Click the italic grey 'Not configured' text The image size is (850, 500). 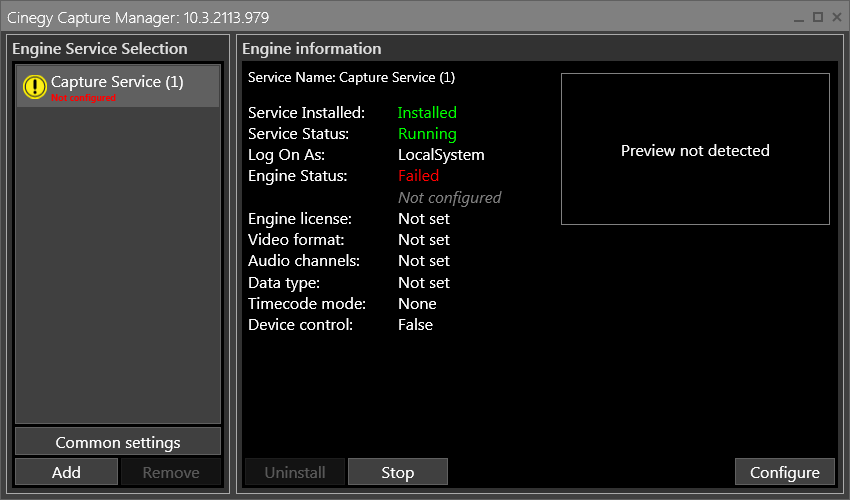click(449, 197)
